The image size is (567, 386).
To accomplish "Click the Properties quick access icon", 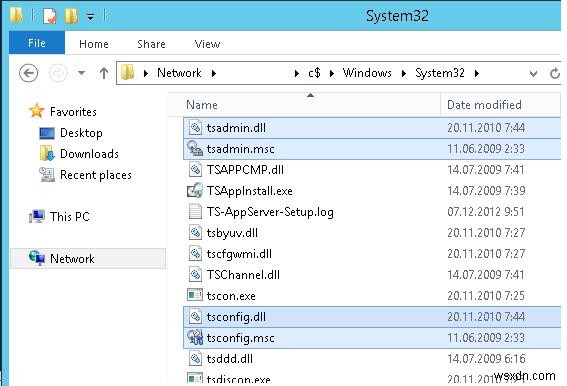I will point(50,16).
